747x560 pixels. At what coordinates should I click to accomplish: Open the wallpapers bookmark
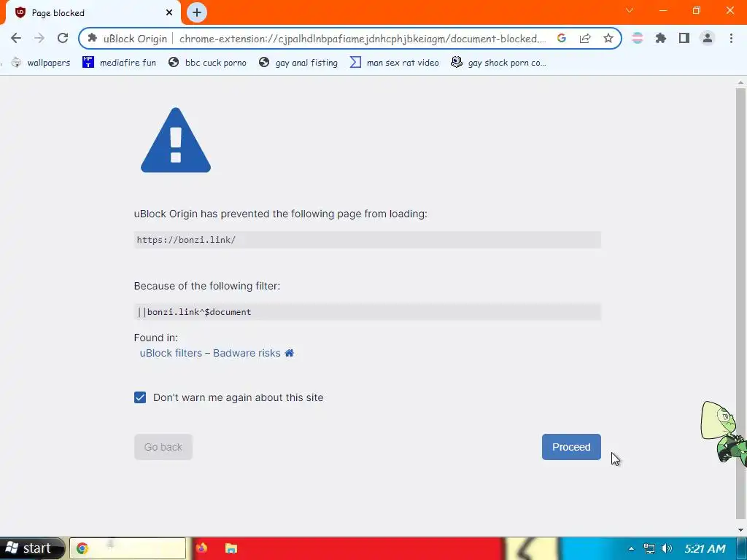[x=41, y=63]
